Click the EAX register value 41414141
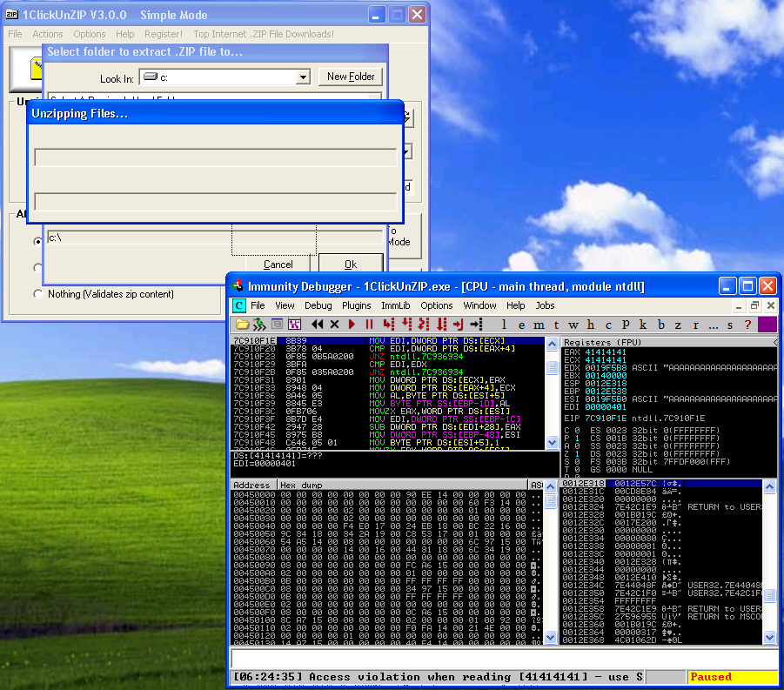 (606, 352)
